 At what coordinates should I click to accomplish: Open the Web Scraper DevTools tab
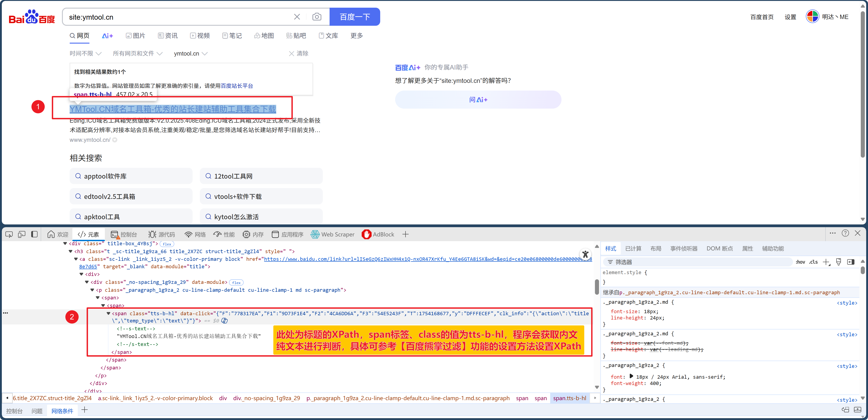pos(333,234)
